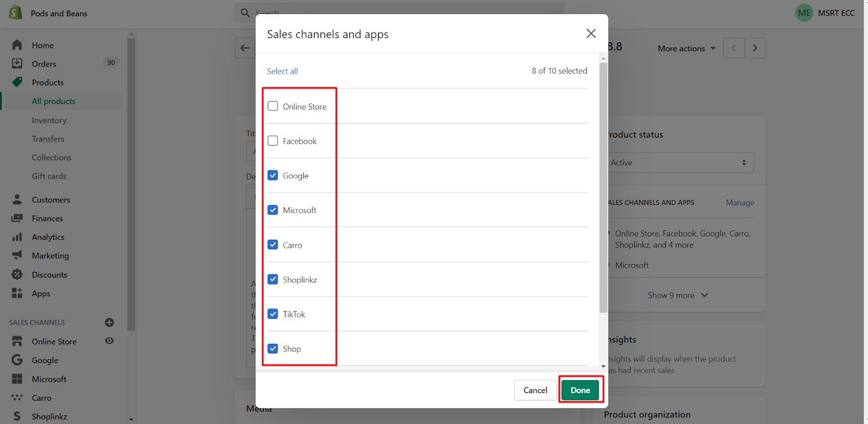Click the Online Store storefront icon
The width and height of the screenshot is (868, 424).
(x=17, y=341)
